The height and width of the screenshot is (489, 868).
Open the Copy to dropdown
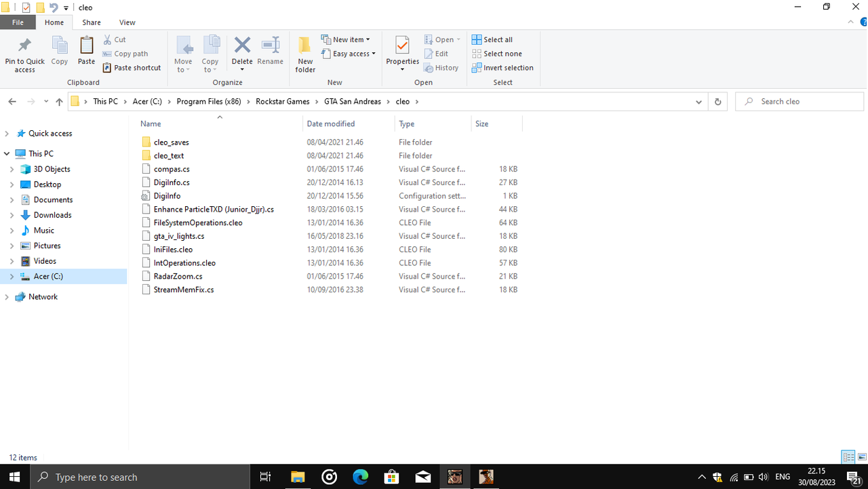210,54
